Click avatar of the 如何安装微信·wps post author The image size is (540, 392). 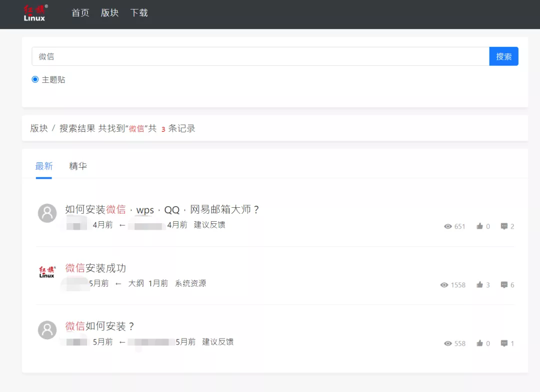point(47,213)
